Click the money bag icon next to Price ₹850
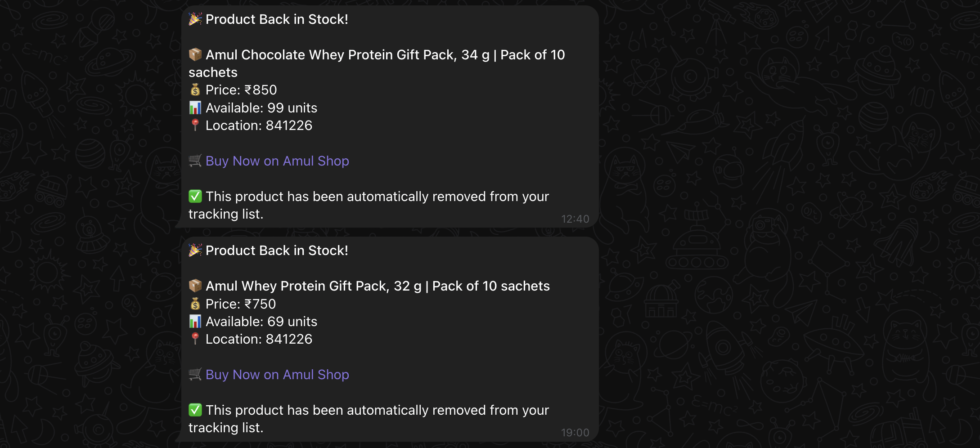The image size is (980, 448). click(x=195, y=90)
